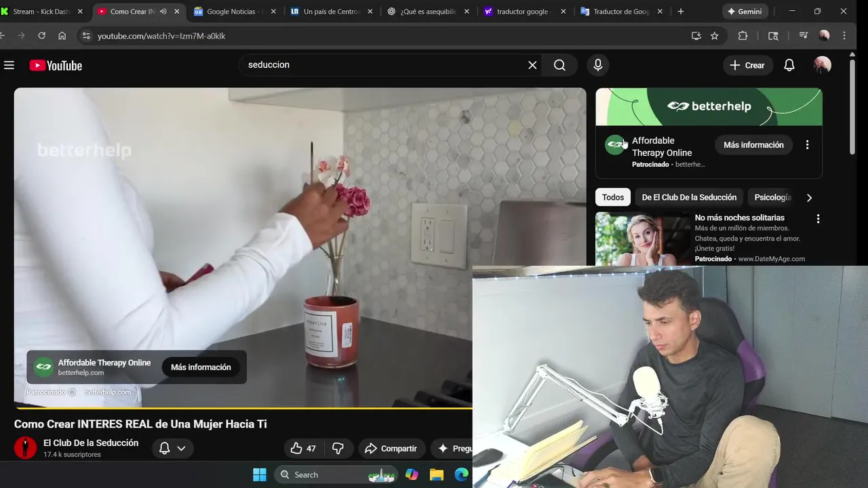Open El Club De la Seducción channel name
The width and height of the screenshot is (868, 488).
click(x=91, y=443)
